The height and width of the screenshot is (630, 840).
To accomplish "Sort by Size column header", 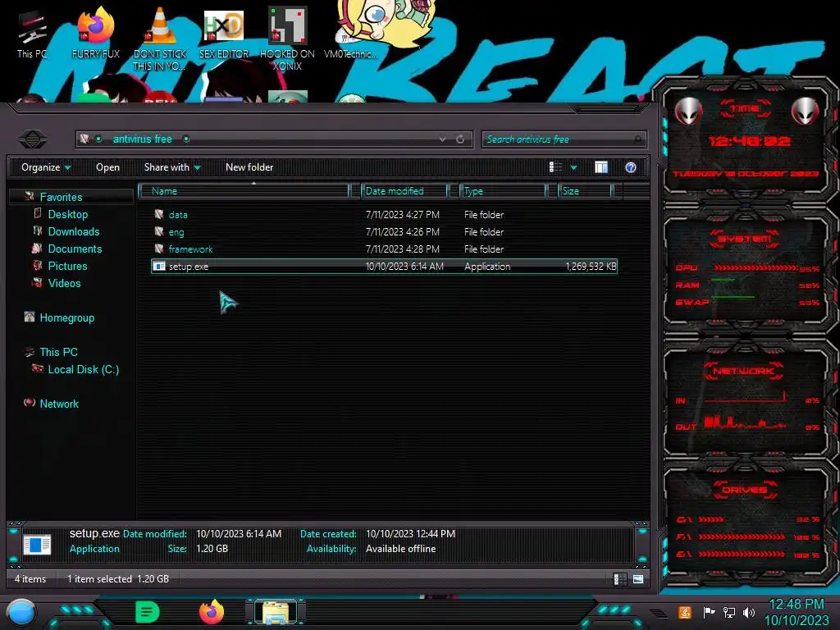I will [x=586, y=190].
